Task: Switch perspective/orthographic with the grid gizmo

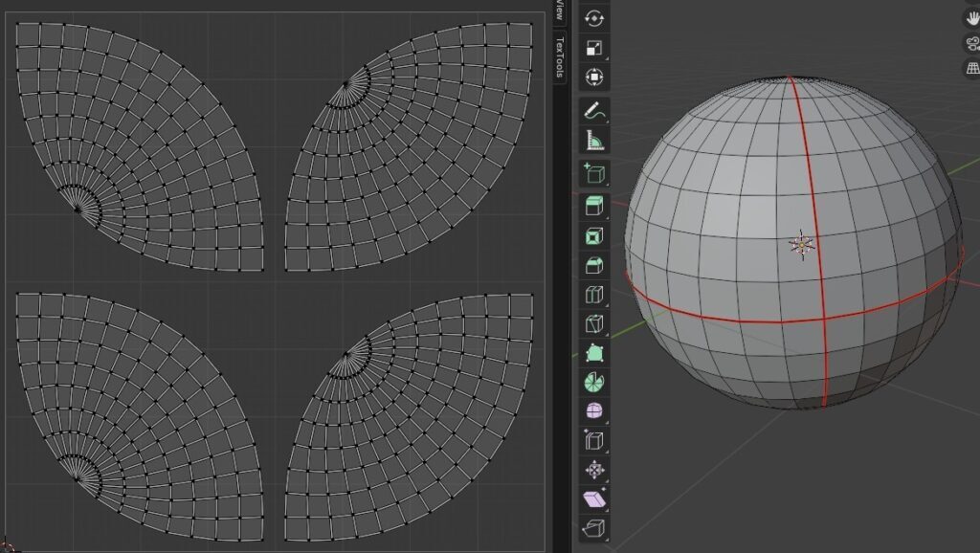Action: coord(972,68)
